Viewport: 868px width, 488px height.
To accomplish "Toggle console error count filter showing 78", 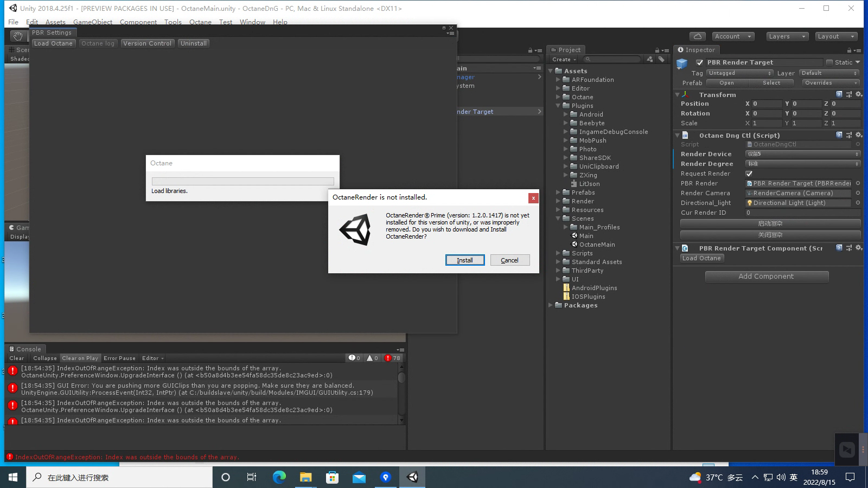I will 392,358.
